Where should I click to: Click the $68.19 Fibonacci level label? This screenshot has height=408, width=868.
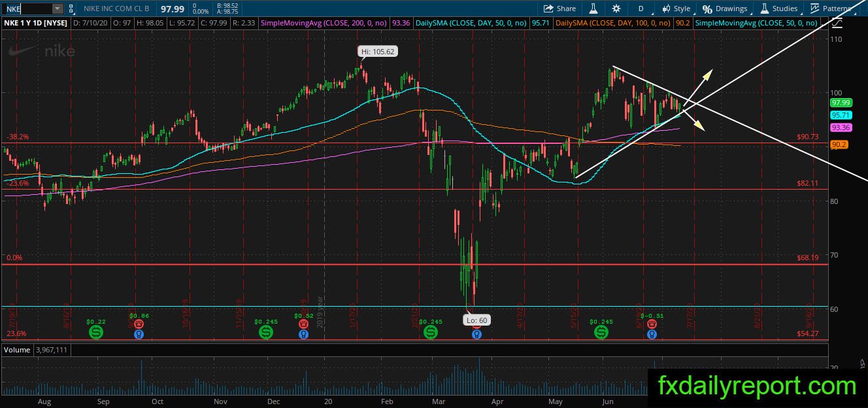click(808, 258)
